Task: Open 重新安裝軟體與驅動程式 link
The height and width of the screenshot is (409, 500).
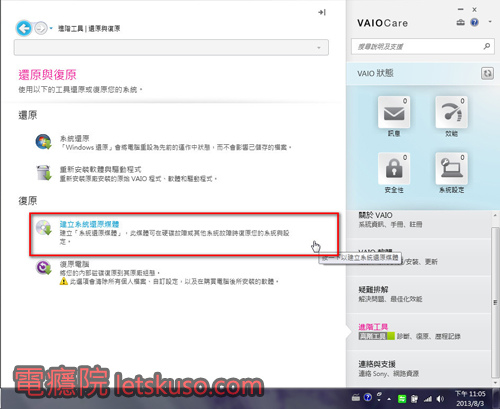Action: pyautogui.click(x=100, y=169)
